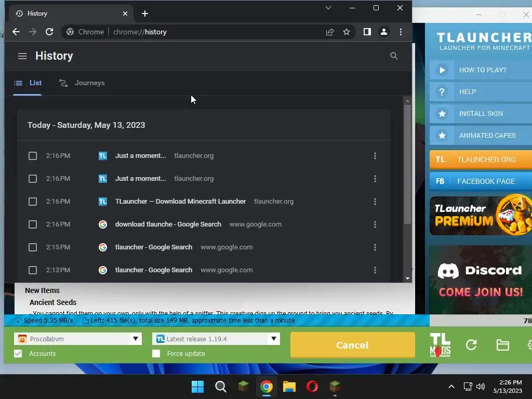The width and height of the screenshot is (532, 399).
Task: Check the 2:13 PM tlauncher Google Search entry
Action: pos(33,270)
